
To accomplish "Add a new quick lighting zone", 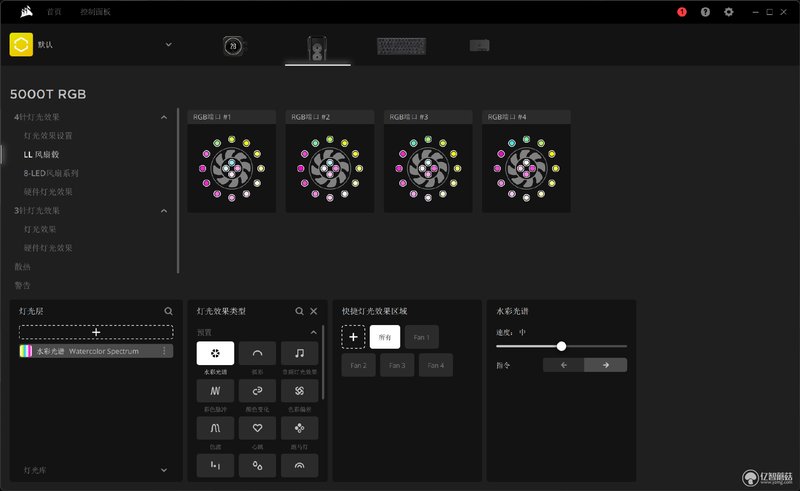I will tap(353, 337).
